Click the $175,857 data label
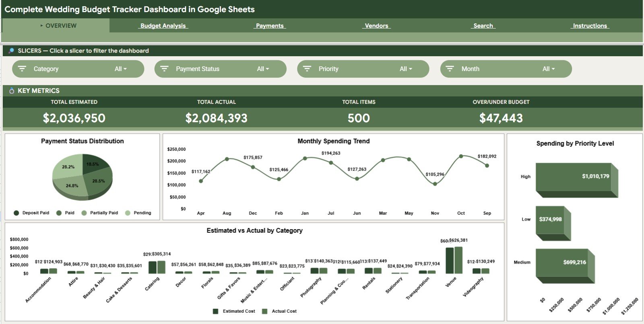 coord(253,157)
